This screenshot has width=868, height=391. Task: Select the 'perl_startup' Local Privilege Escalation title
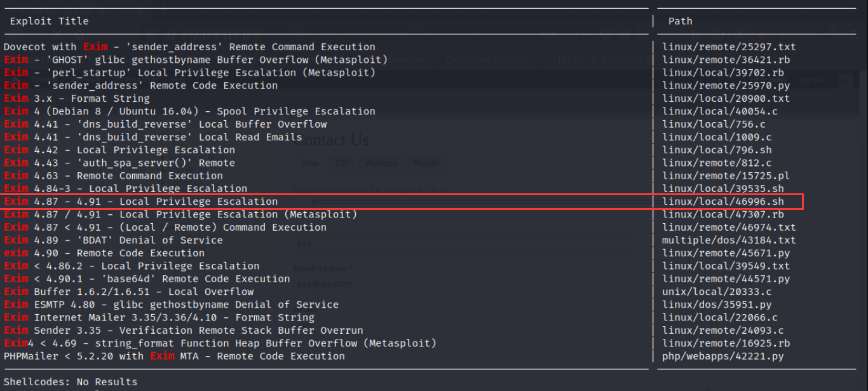pos(189,72)
